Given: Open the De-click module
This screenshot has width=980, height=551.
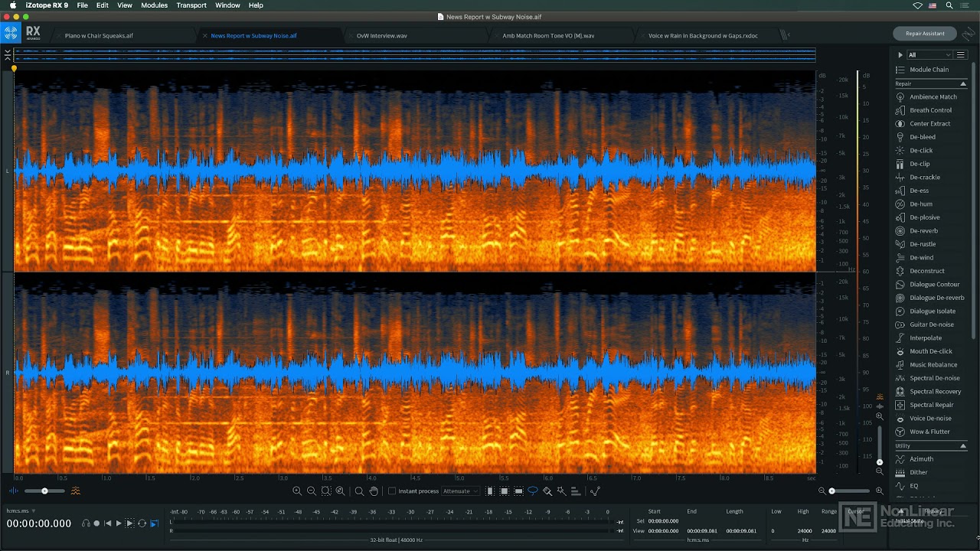Looking at the screenshot, I should point(921,151).
